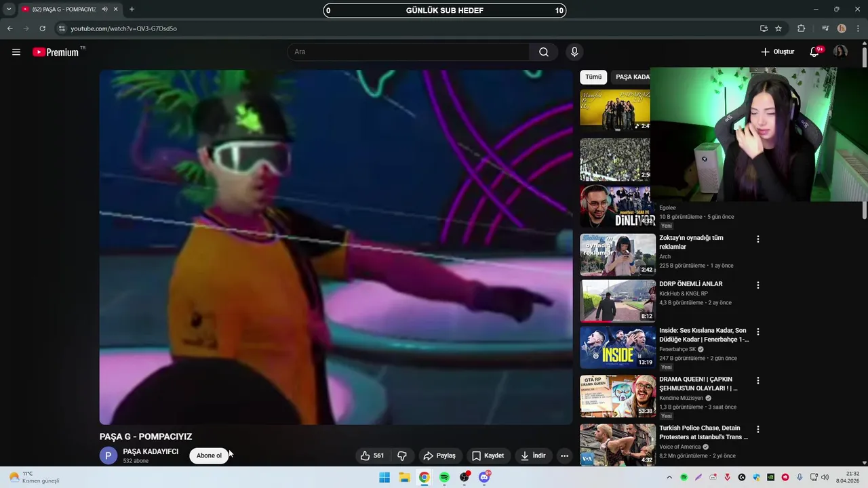Share the video via Paylaş
Viewport: 868px width, 488px height.
(439, 455)
